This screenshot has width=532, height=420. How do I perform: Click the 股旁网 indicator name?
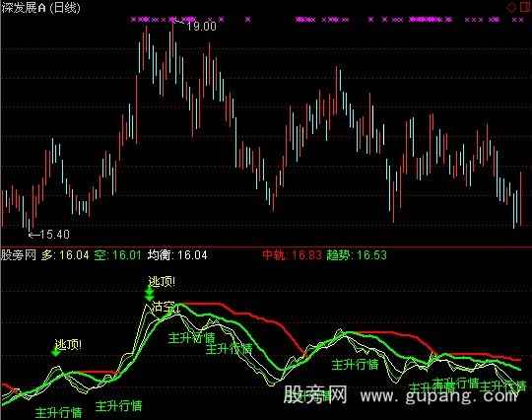click(x=19, y=255)
